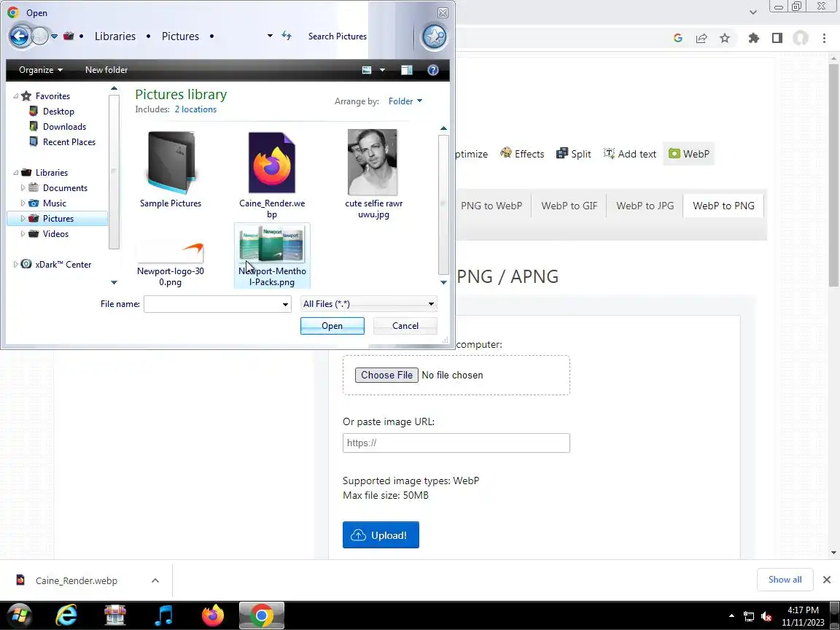Viewport: 840px width, 630px height.
Task: Expand the Videos library node
Action: click(x=23, y=233)
